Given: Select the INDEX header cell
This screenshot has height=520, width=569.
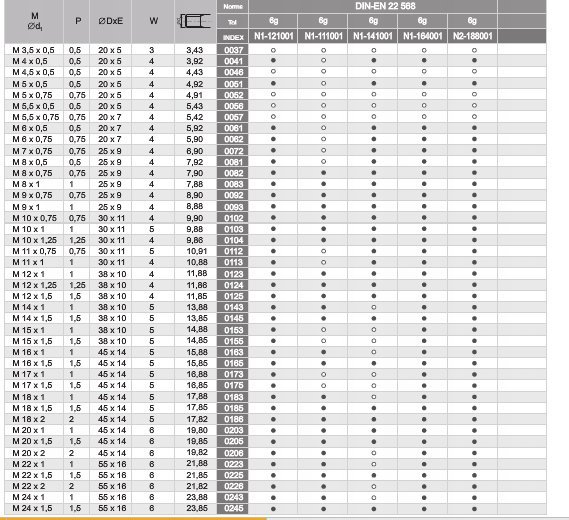Looking at the screenshot, I should (233, 37).
